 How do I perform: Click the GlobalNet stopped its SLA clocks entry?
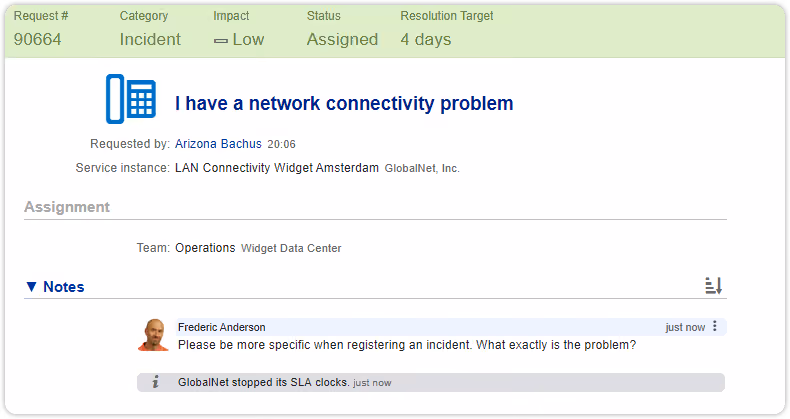click(x=431, y=382)
